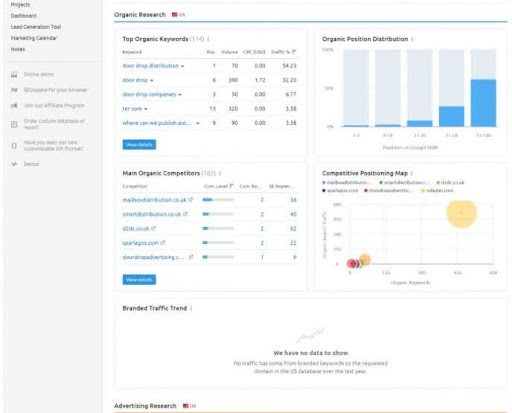The image size is (512, 413).
Task: Show info icon beside Top Organic Keywords title
Action: click(x=208, y=39)
